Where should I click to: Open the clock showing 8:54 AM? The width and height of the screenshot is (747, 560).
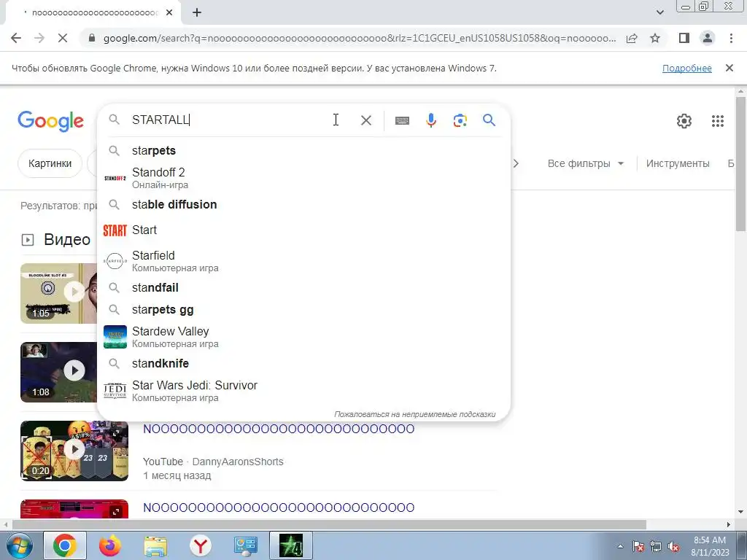[x=710, y=546]
